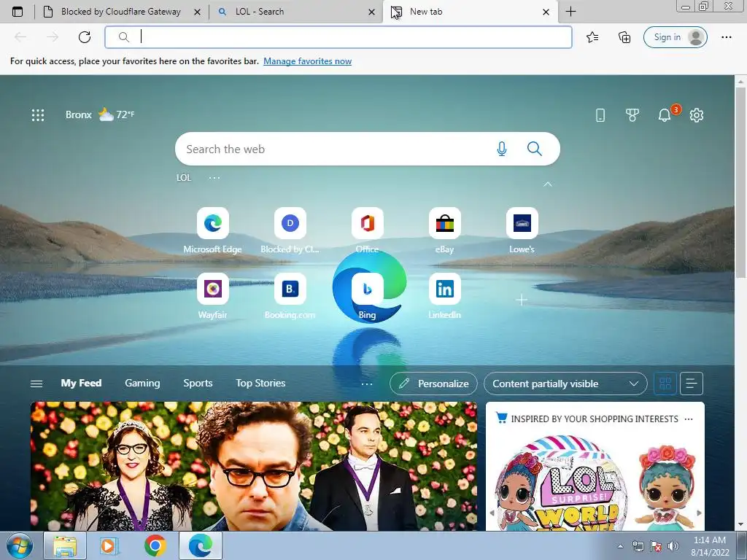
Task: Open volume speaker icon in system tray
Action: (x=673, y=546)
